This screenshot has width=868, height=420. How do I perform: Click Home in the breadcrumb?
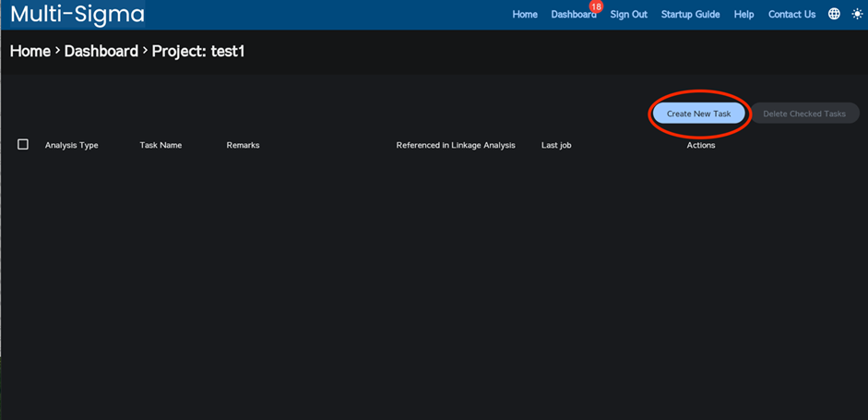point(30,52)
